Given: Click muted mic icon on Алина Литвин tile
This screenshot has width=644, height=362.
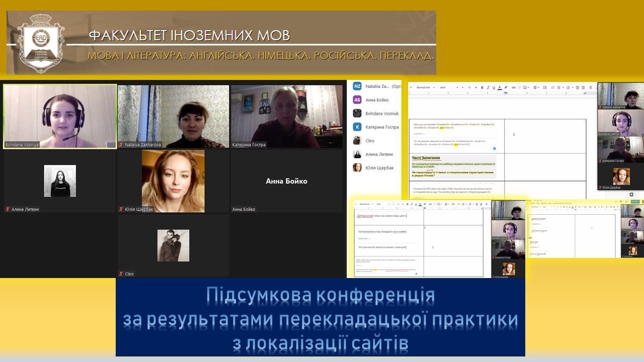Looking at the screenshot, I should 8,209.
